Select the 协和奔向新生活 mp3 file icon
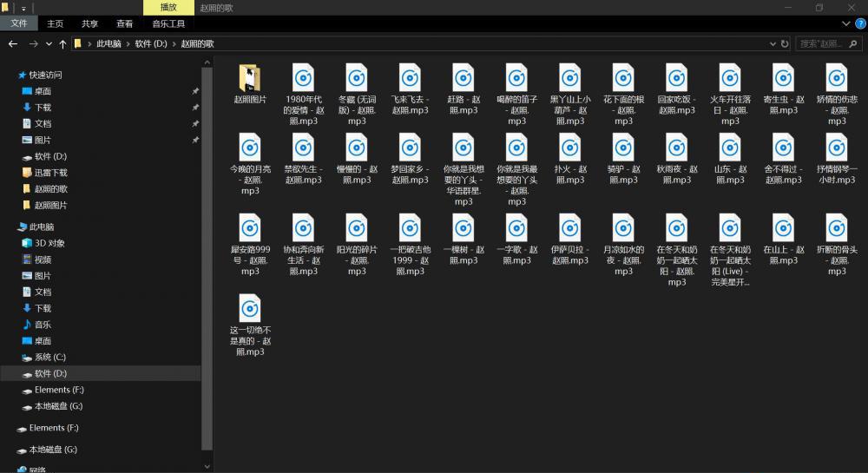868x473 pixels. [303, 228]
